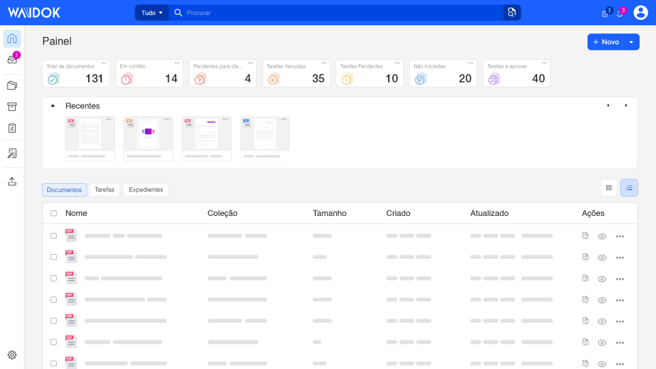Sort by the Criado column header
This screenshot has height=369, width=656.
pyautogui.click(x=398, y=213)
